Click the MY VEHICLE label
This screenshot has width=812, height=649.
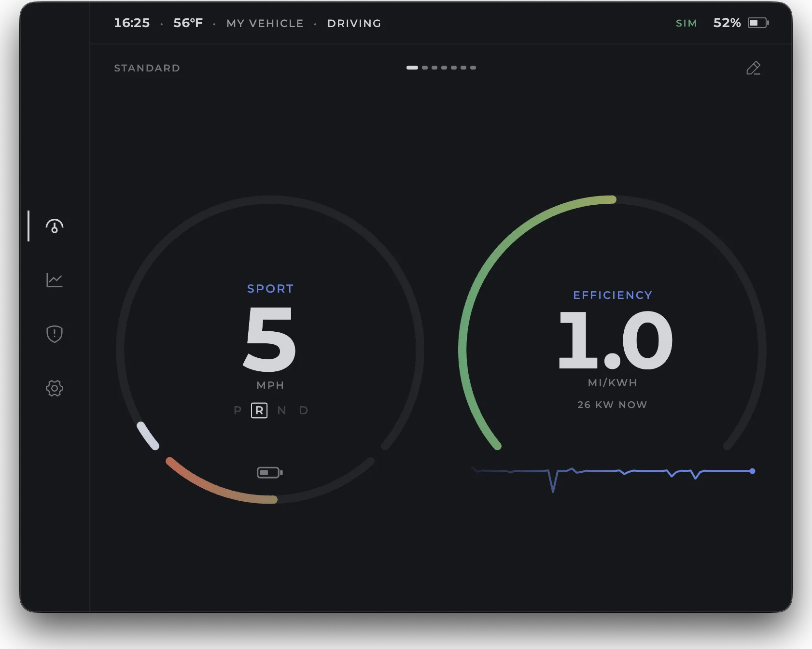(265, 23)
